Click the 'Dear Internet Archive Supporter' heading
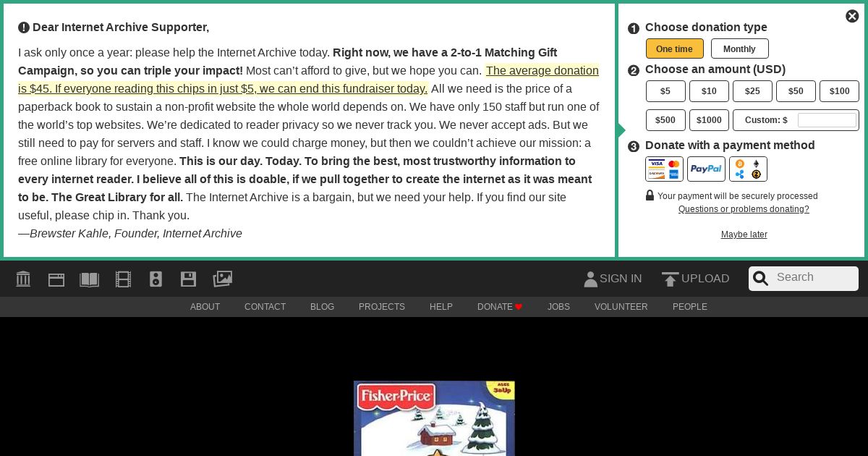 pyautogui.click(x=121, y=28)
